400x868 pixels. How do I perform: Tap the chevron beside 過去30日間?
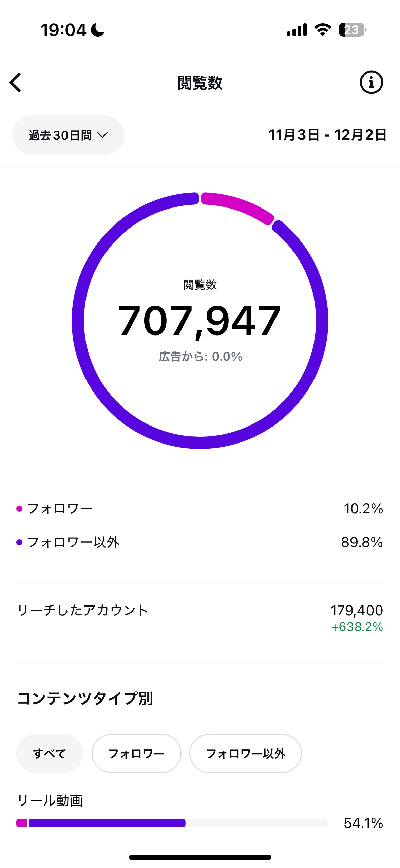click(102, 135)
